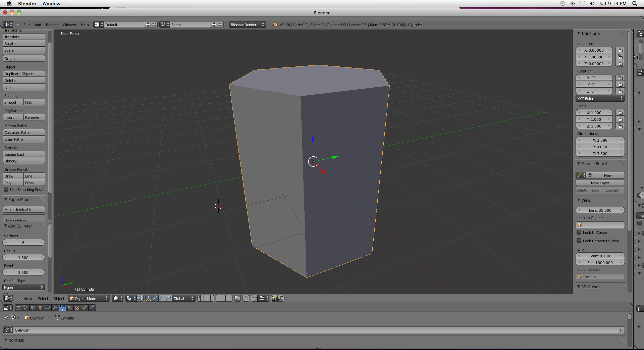This screenshot has width=644, height=350.
Task: Click the OpenGL render image camera icon
Action: click(x=274, y=298)
